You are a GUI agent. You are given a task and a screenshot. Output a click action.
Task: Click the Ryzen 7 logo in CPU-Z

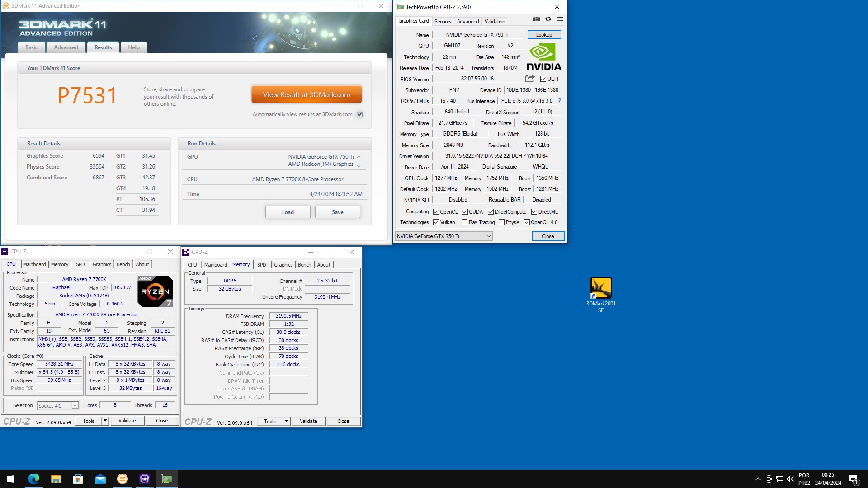155,291
